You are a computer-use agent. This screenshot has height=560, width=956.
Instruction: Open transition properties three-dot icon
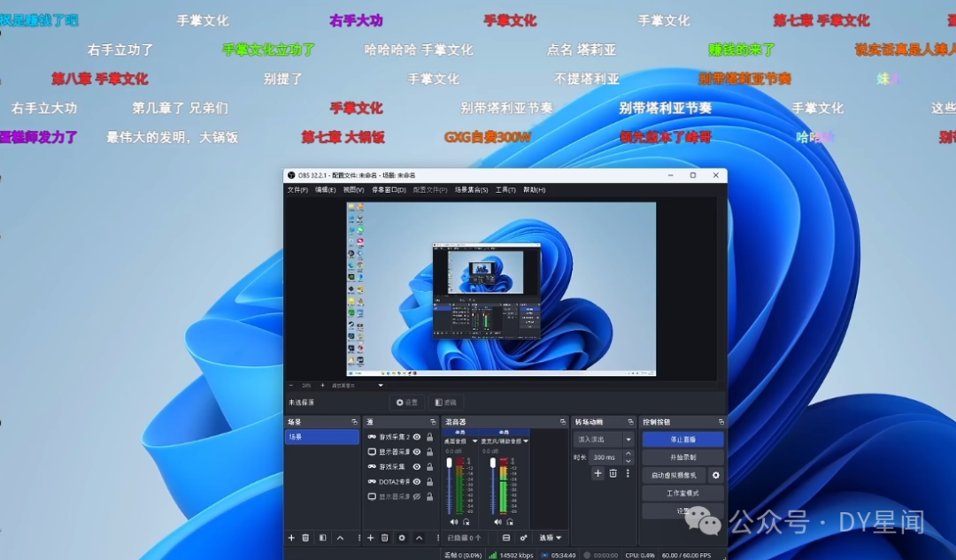click(628, 473)
